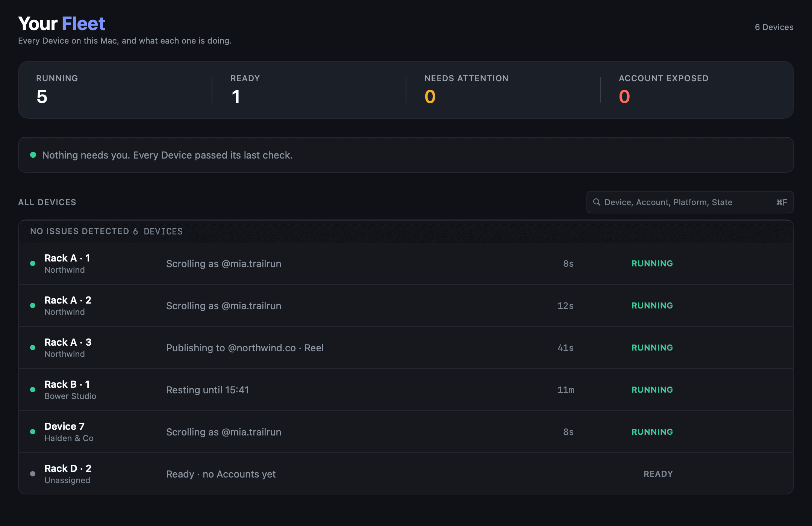Click the RUNNING status of Rack A · 3
Viewport: 812px width, 526px height.
click(x=652, y=348)
